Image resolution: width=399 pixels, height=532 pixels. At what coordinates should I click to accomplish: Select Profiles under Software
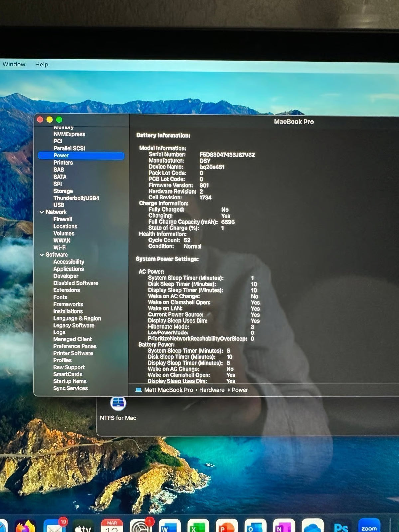click(63, 360)
